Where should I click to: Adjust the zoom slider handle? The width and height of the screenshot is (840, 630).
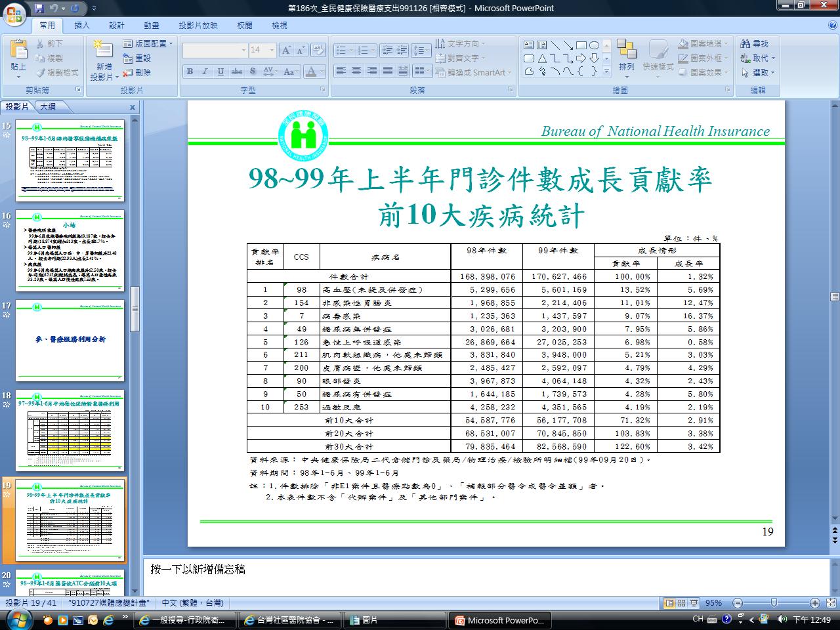tap(774, 603)
